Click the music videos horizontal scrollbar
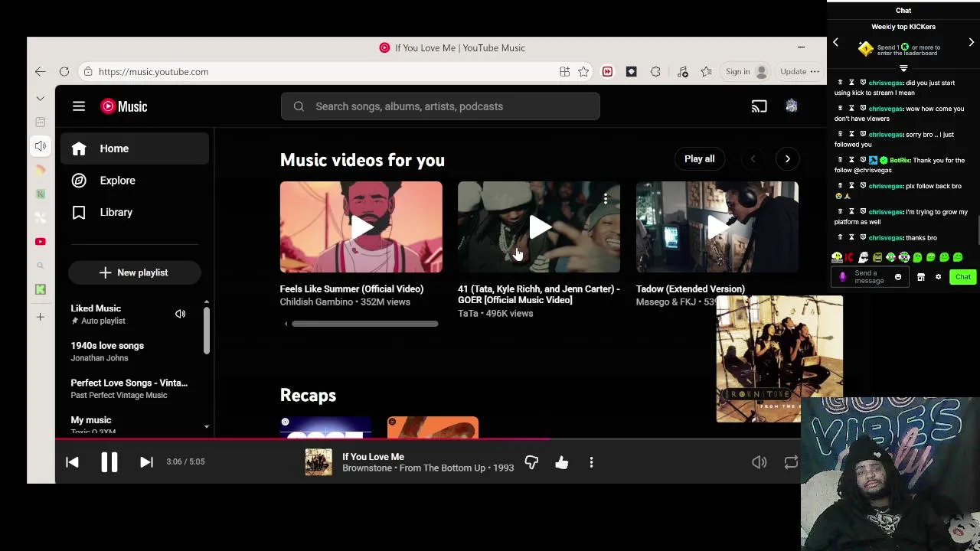Screen dimensions: 980x551 coord(364,324)
